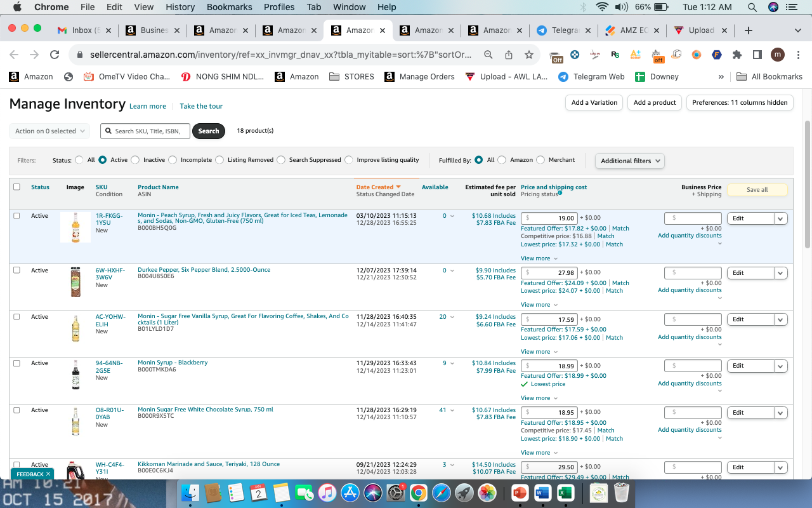This screenshot has height=508, width=812.
Task: Open the RS extension icon
Action: pos(615,55)
